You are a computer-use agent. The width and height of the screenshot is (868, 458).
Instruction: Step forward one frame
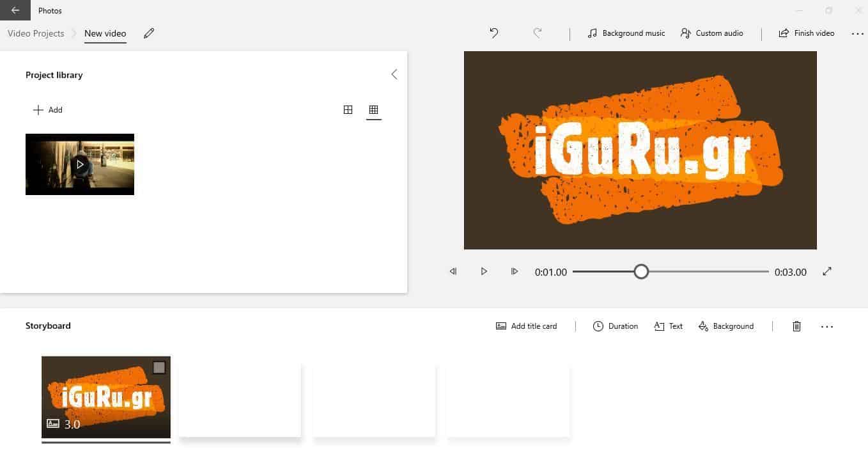tap(515, 272)
